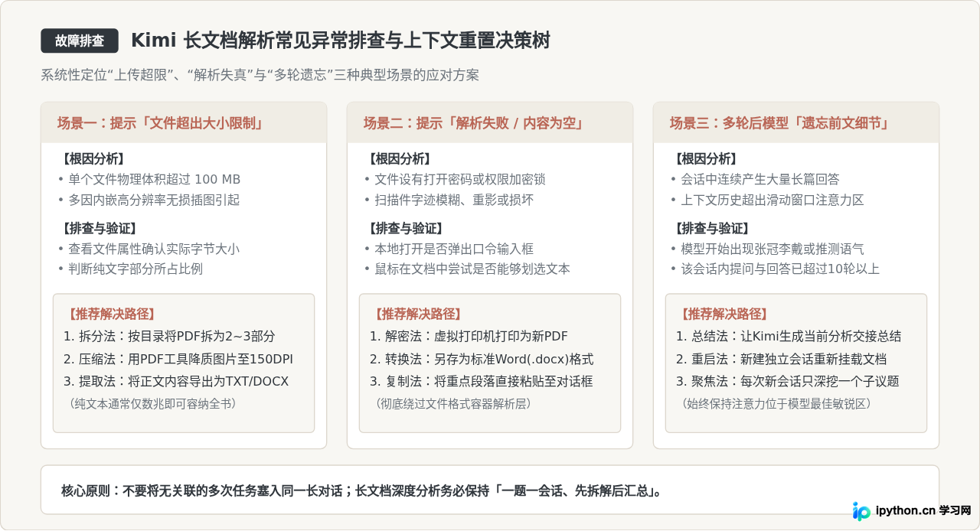Click the footer text starting with 核心原则

point(361,490)
